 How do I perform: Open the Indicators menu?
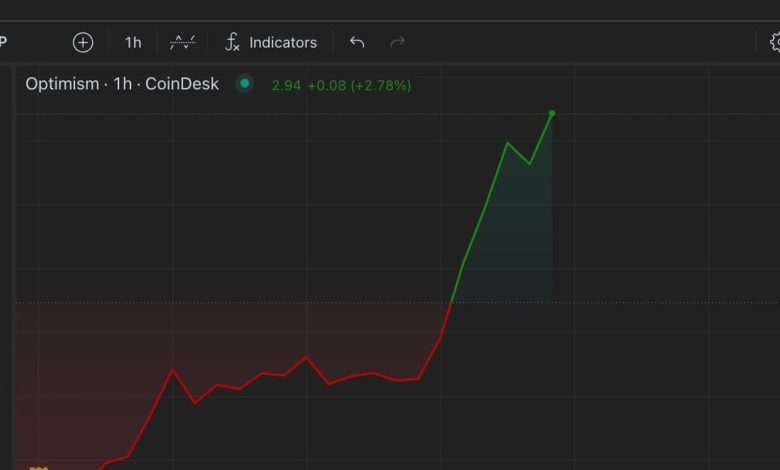[270, 42]
